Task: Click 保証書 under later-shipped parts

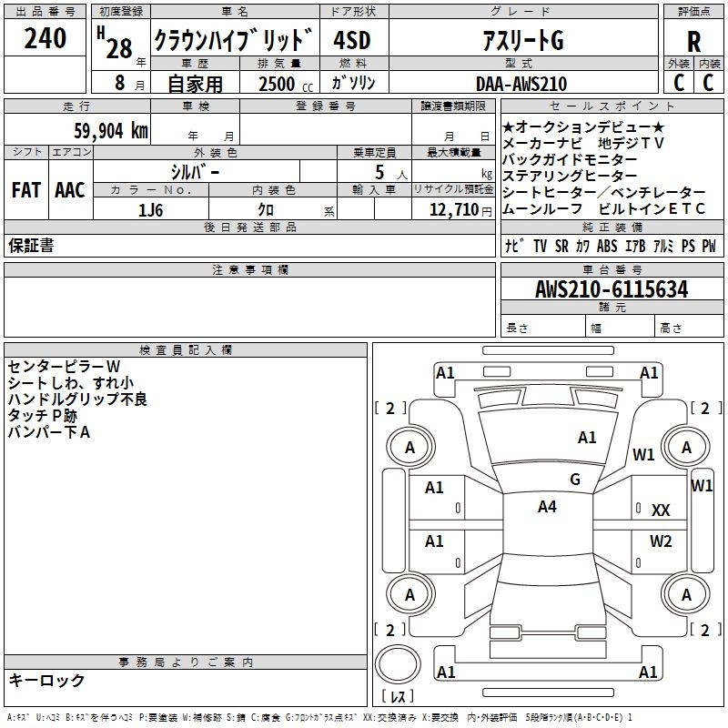Action: [x=31, y=245]
